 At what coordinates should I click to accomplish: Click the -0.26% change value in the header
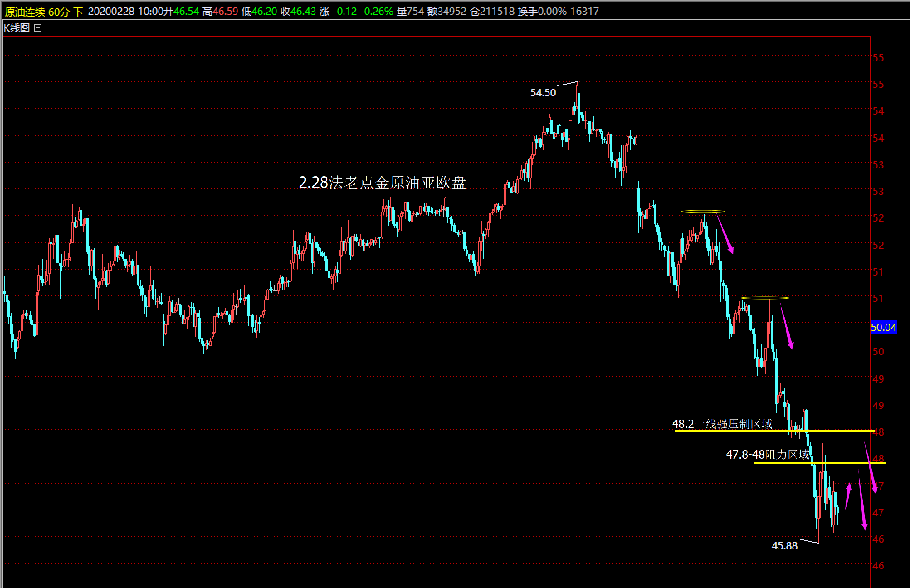coord(376,12)
